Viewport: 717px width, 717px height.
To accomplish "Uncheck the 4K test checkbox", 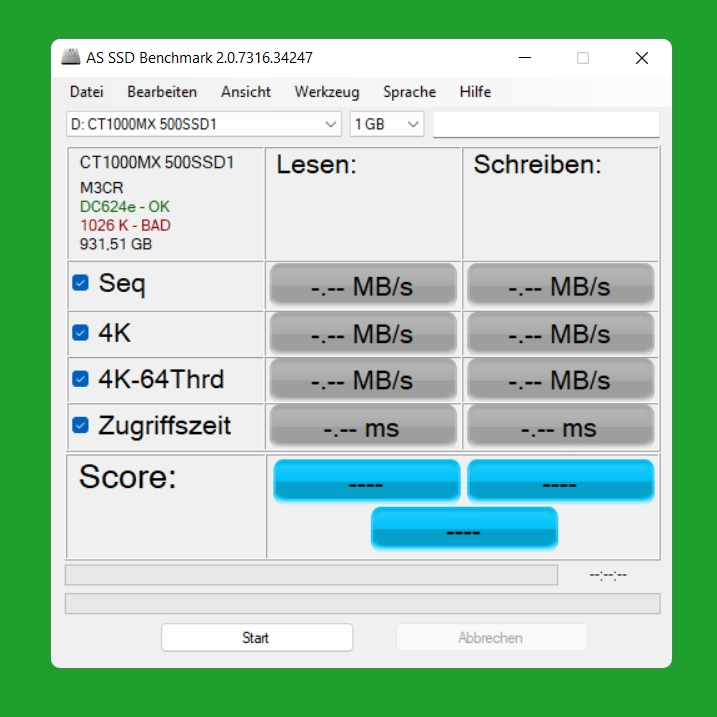I will (80, 332).
